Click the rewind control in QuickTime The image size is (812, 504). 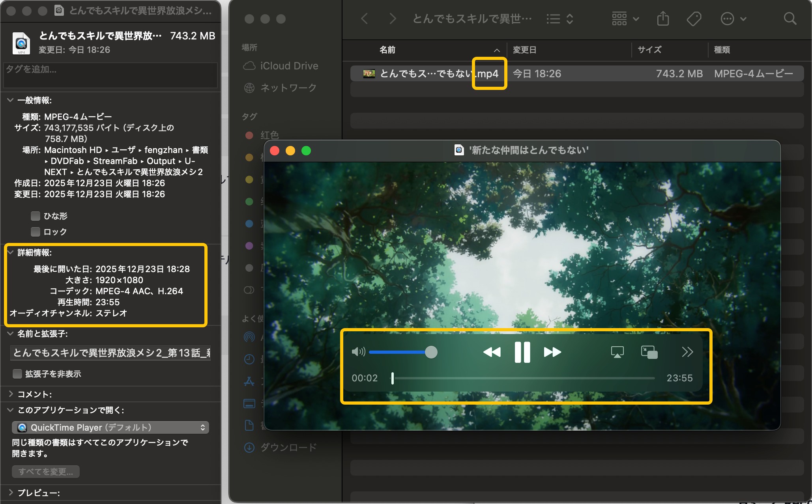492,352
